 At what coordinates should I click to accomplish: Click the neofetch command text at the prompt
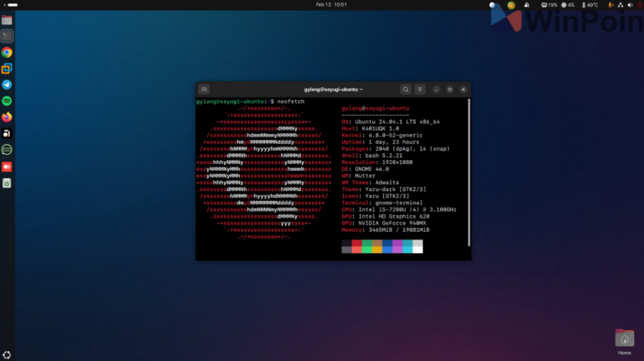pos(291,101)
